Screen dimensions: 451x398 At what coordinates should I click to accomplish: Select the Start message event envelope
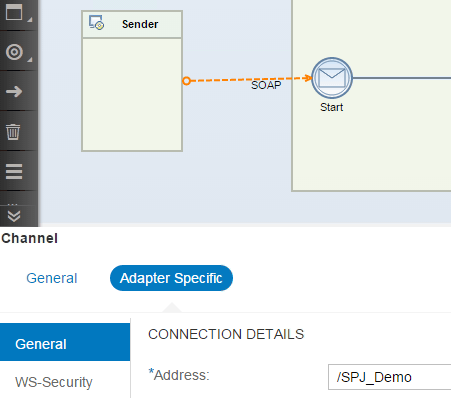coord(332,78)
